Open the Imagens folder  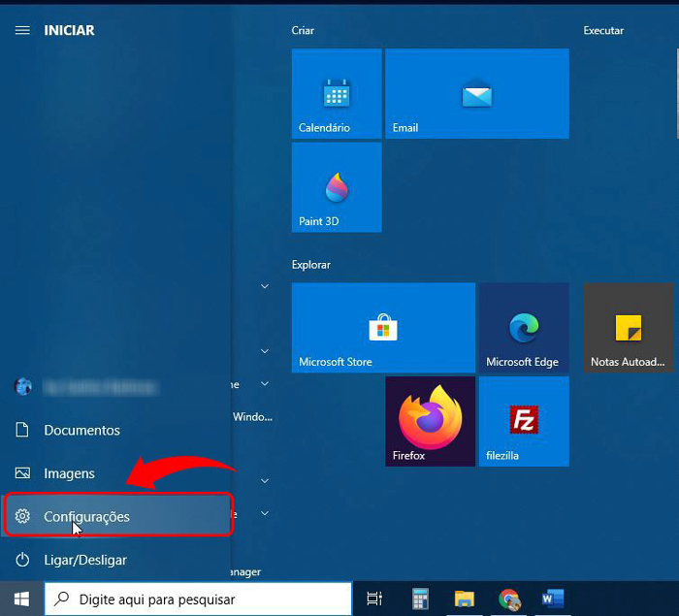pos(115,473)
